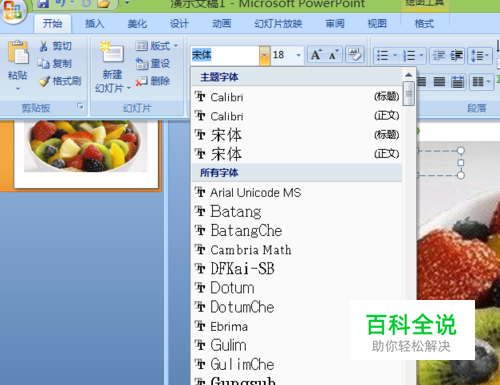500x385 pixels.
Task: Collapse the font name dropdown arrow
Action: (x=264, y=55)
